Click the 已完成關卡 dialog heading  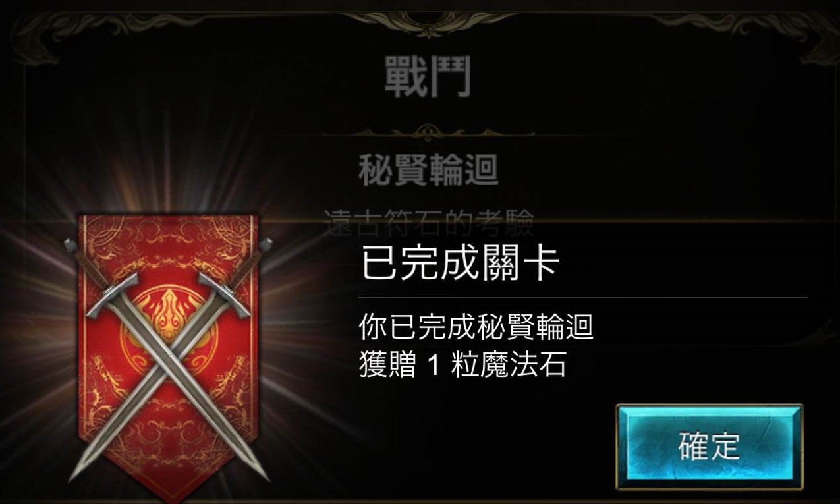pyautogui.click(x=460, y=262)
